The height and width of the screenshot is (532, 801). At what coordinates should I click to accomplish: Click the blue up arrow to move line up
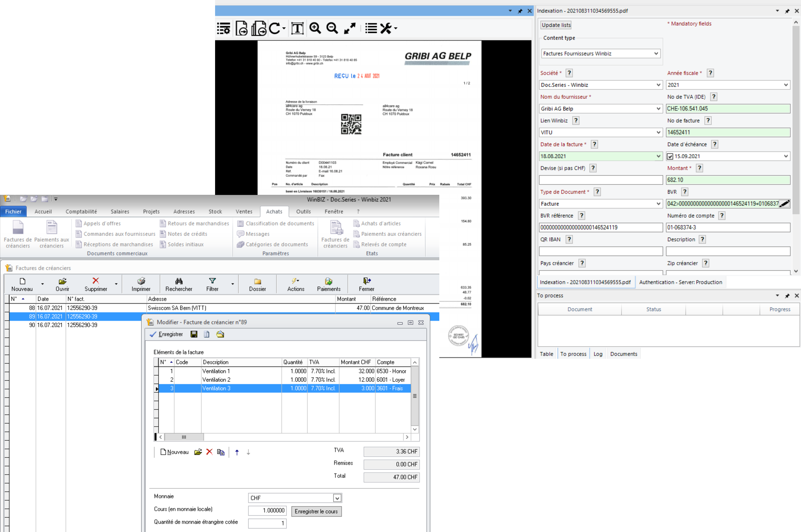237,452
